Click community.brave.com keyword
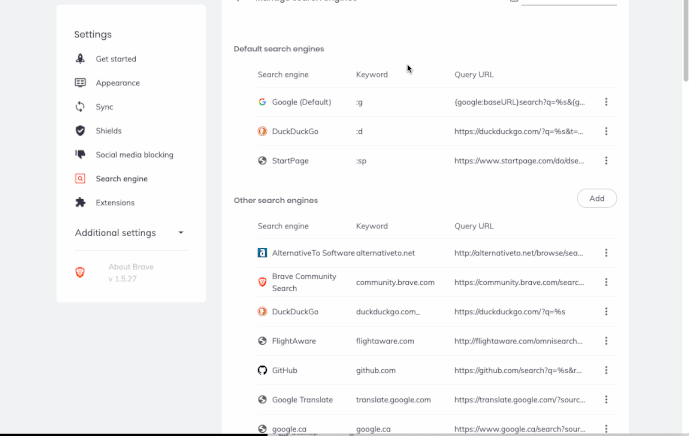The height and width of the screenshot is (436, 689). pos(395,283)
